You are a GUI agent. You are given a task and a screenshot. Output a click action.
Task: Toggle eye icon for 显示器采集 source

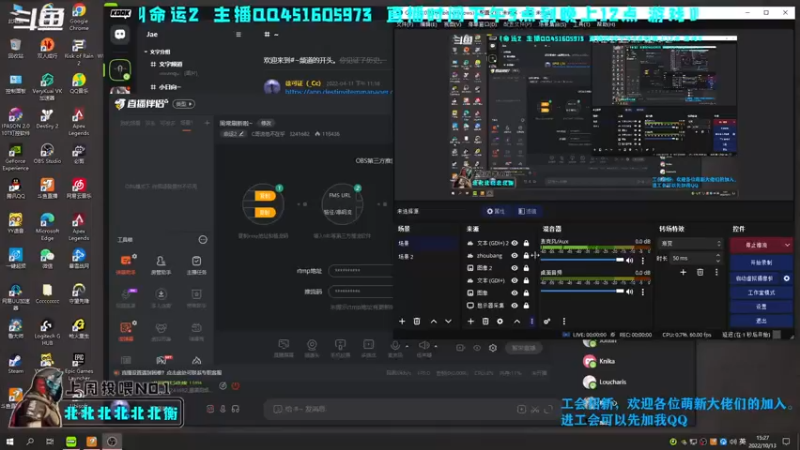514,306
